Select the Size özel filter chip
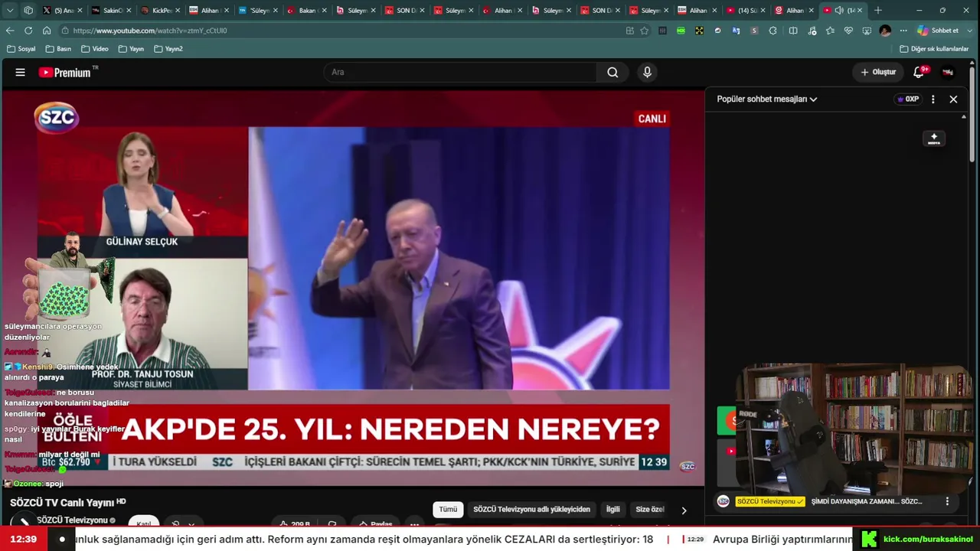This screenshot has width=980, height=551. coord(649,509)
